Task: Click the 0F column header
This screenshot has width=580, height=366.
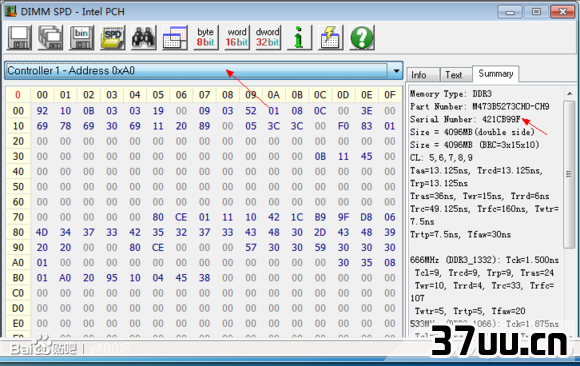Action: (x=390, y=95)
